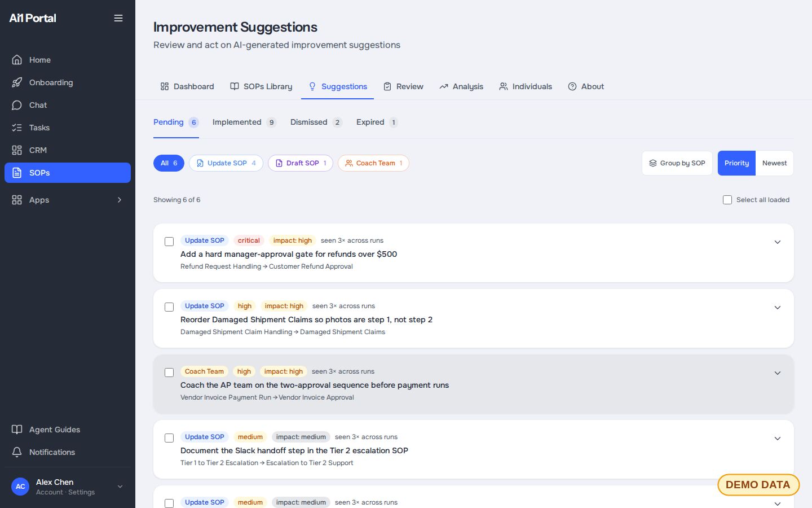The height and width of the screenshot is (508, 812).
Task: Expand the Slack handoff suggestion chevron
Action: [778, 439]
